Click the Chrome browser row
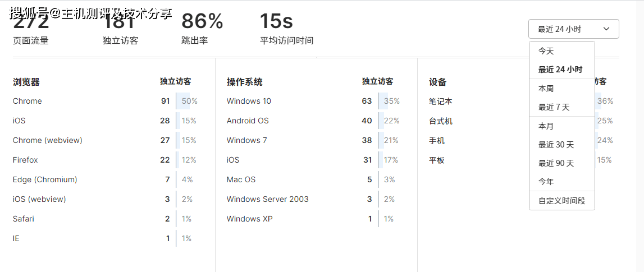 tap(28, 102)
